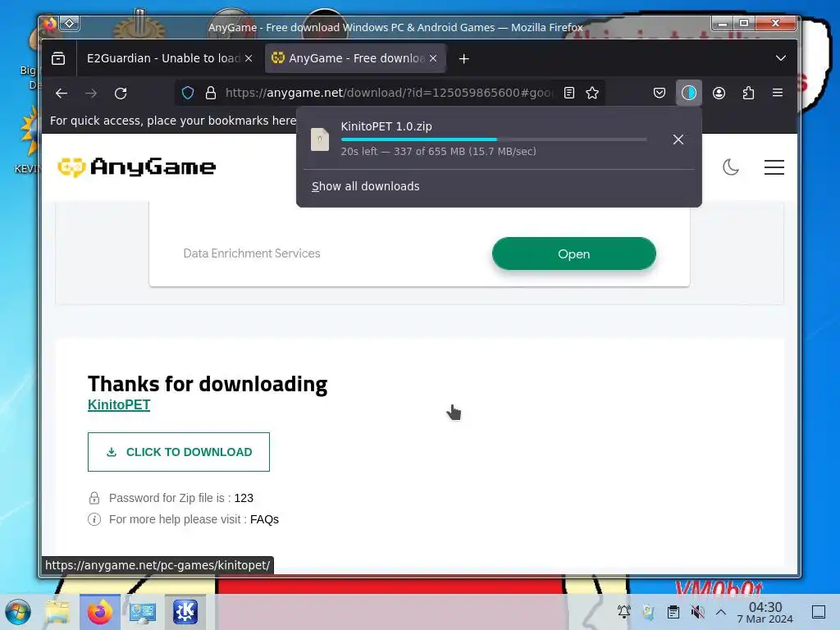
Task: Open the downloads progress toolbar icon
Action: [x=689, y=93]
